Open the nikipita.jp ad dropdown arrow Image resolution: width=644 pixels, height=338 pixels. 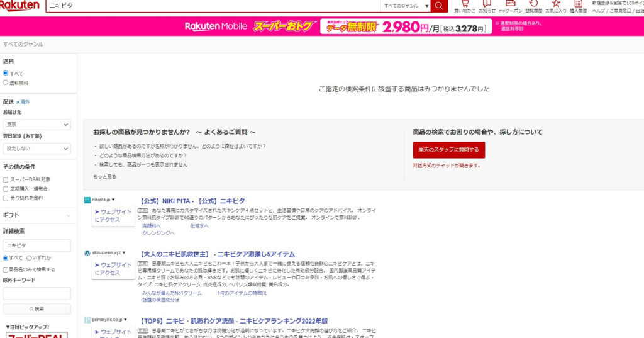point(113,200)
